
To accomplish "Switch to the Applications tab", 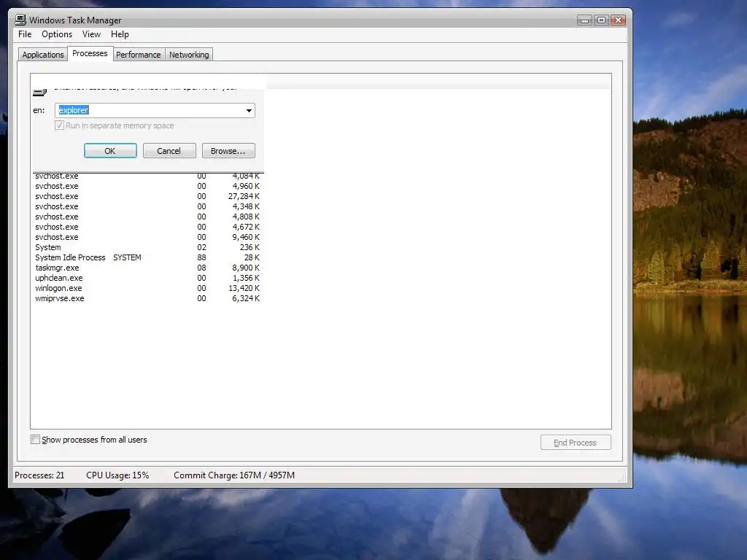I will point(43,55).
